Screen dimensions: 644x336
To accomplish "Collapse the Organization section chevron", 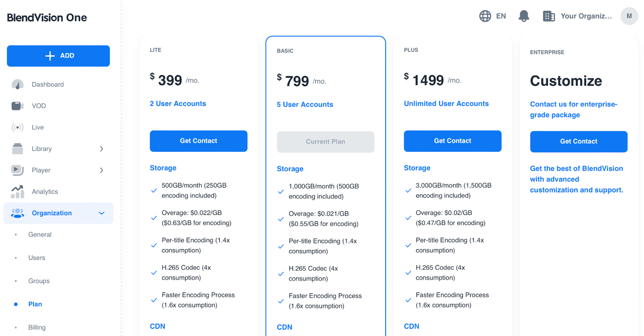I will pos(101,213).
